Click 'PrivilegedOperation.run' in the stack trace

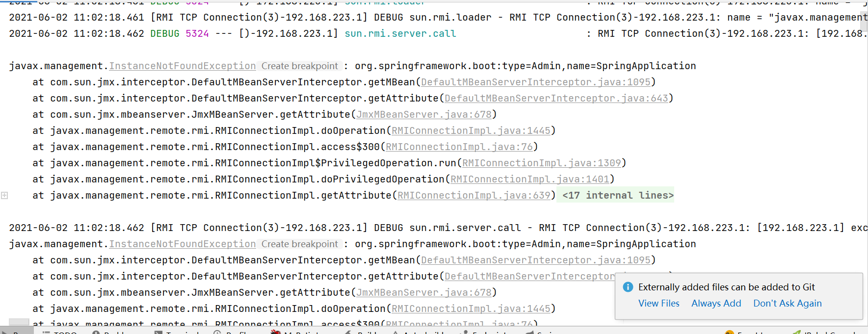389,163
